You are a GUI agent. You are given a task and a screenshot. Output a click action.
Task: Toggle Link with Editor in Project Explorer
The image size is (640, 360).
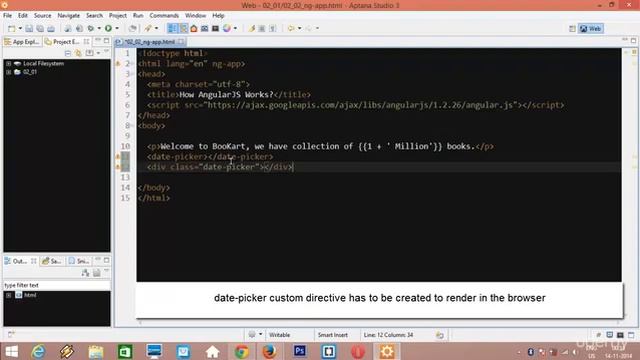78,53
